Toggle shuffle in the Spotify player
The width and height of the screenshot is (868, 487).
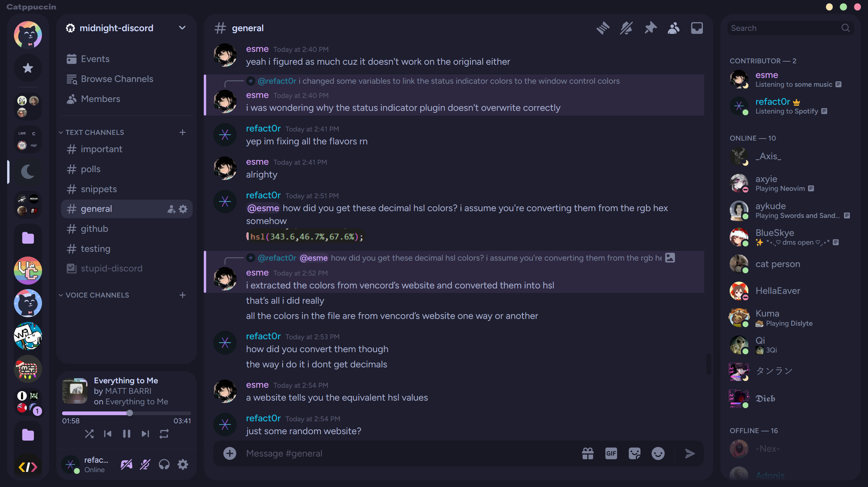click(x=89, y=434)
